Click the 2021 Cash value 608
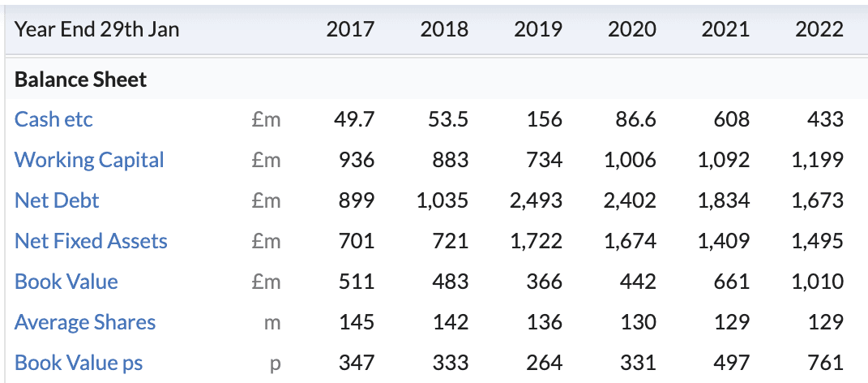868x383 pixels. (x=731, y=119)
